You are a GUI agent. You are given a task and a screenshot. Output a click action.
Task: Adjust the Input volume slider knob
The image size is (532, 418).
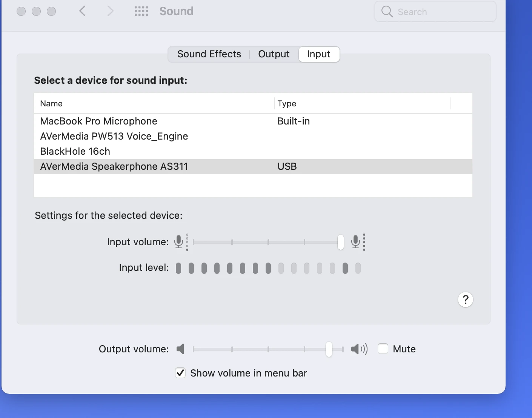pos(341,242)
